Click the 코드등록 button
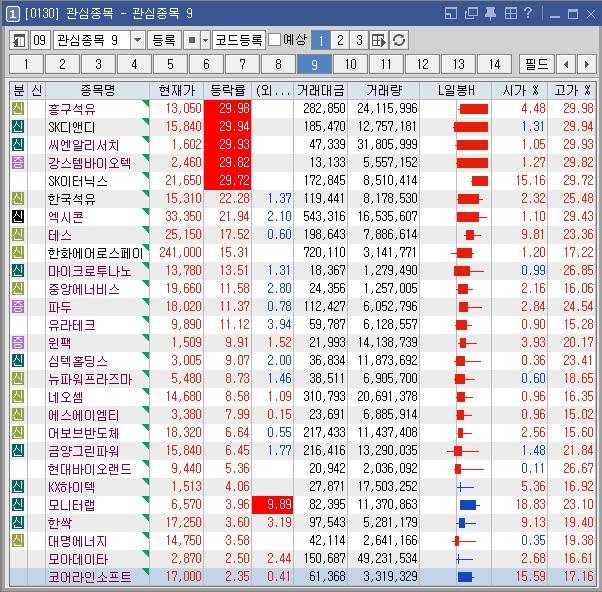 click(239, 40)
